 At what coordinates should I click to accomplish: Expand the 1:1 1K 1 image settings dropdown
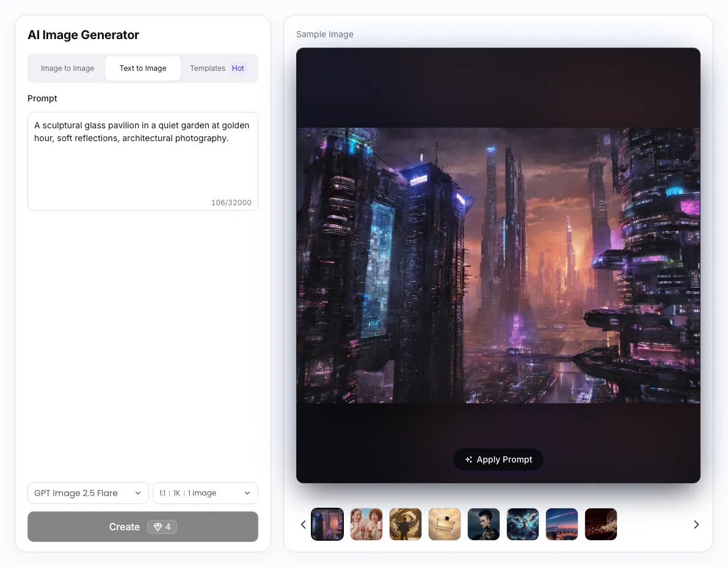[x=205, y=492]
